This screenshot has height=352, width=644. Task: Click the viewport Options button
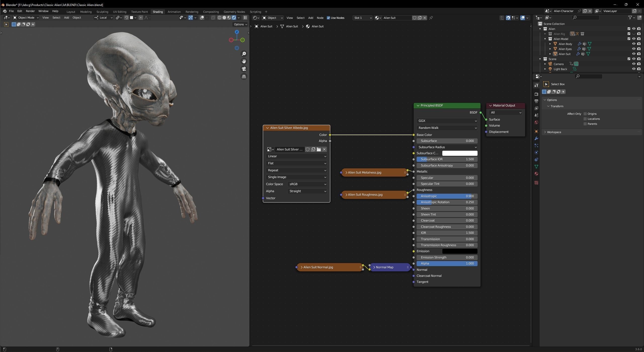(x=240, y=24)
